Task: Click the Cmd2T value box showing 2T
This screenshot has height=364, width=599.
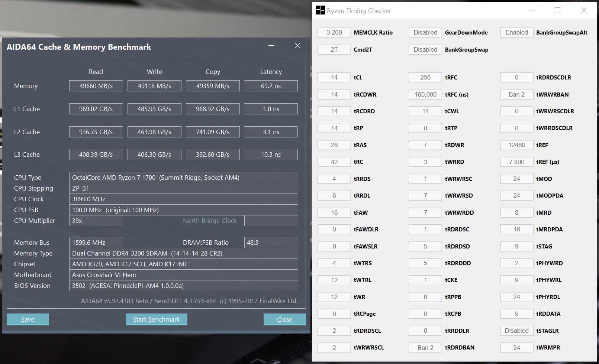Action: click(x=334, y=49)
